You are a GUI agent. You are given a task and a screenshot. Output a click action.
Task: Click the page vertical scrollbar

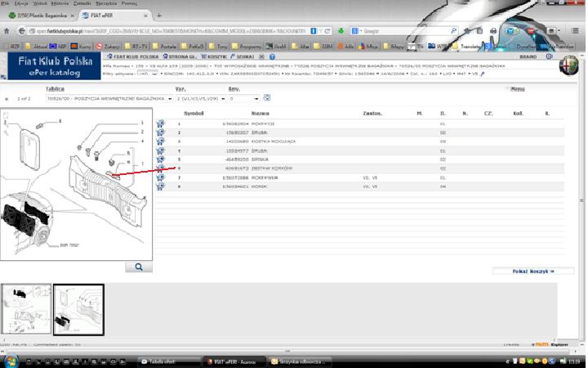581,195
